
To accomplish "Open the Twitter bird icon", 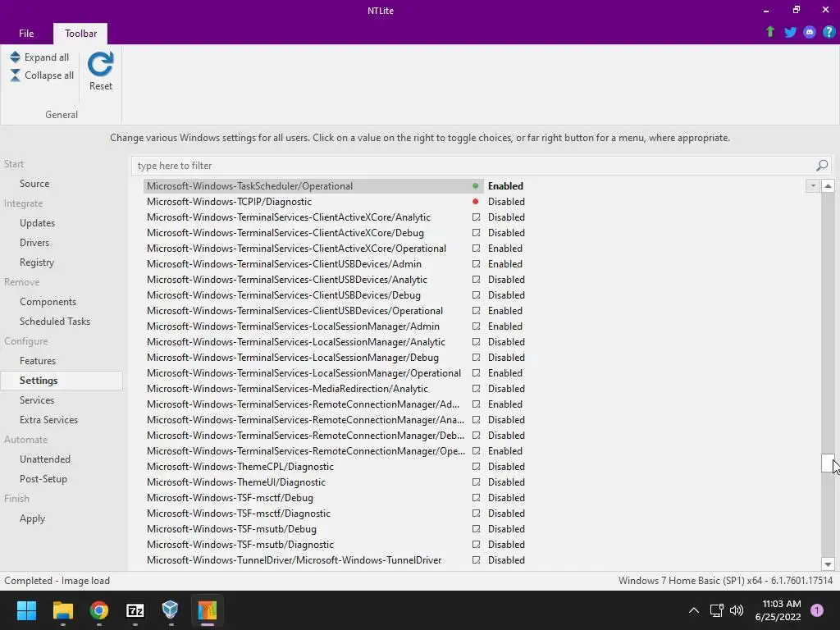I will pos(790,32).
